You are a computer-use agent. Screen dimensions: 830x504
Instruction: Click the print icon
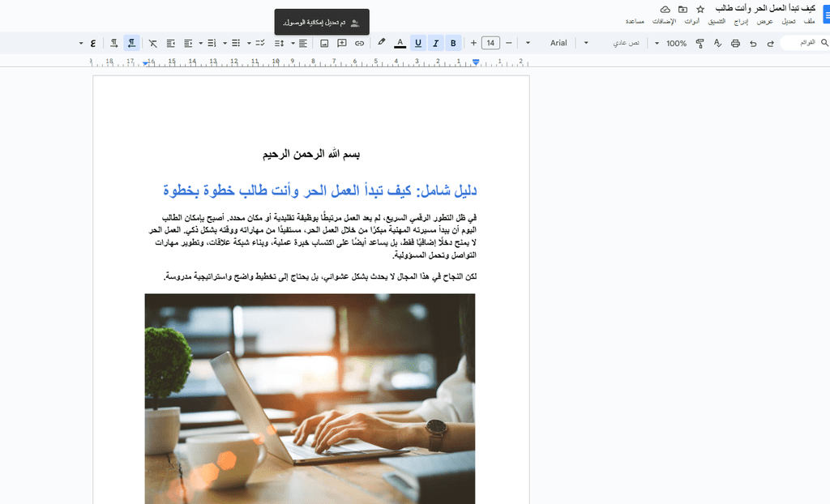coord(735,44)
